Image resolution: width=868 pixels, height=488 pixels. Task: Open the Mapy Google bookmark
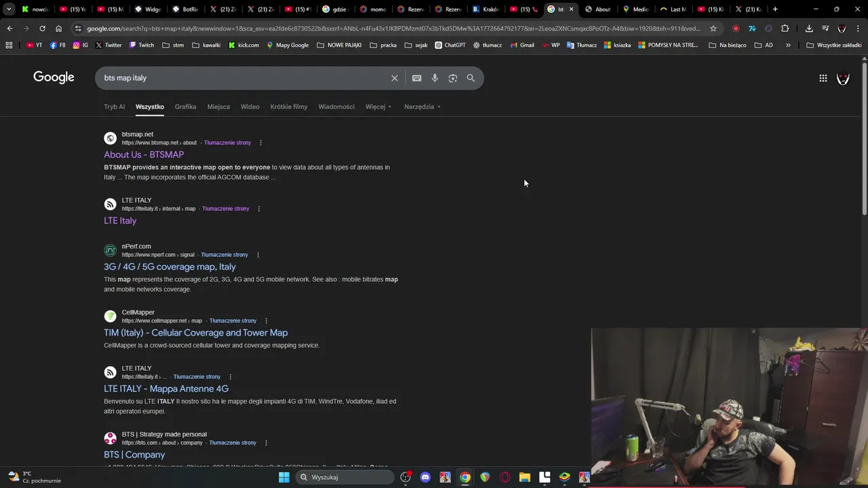pyautogui.click(x=288, y=45)
